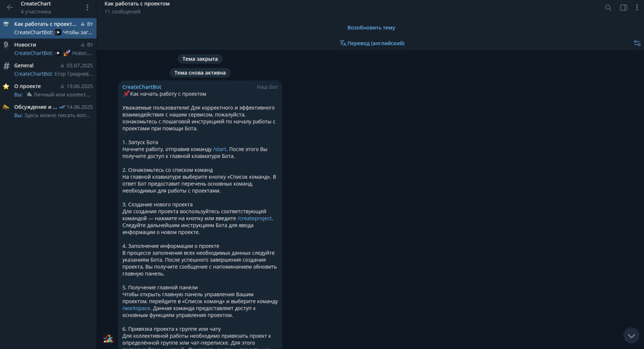Image resolution: width=644 pixels, height=349 pixels.
Task: Click the search icon in the topic header
Action: point(608,8)
